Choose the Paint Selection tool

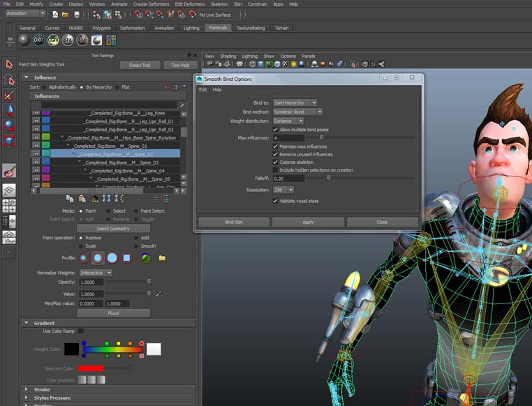tap(9, 96)
